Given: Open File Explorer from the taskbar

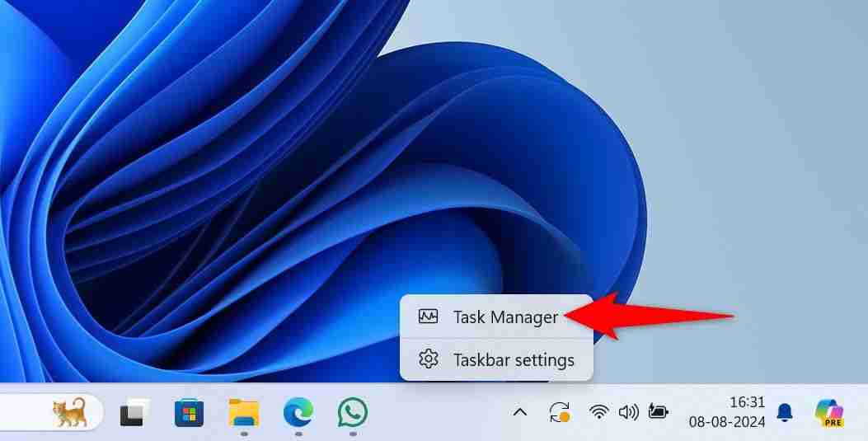Looking at the screenshot, I should [243, 413].
